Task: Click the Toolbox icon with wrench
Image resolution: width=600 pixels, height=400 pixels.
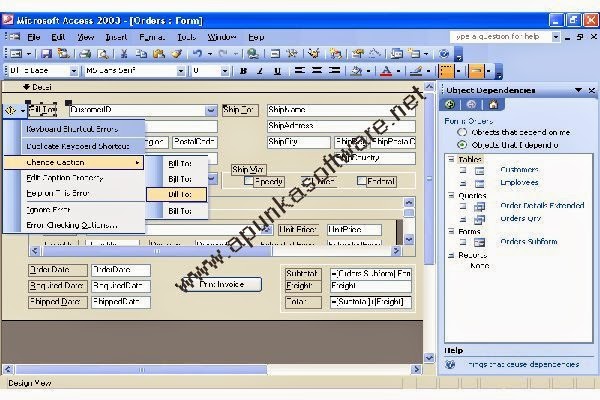Action: click(292, 54)
